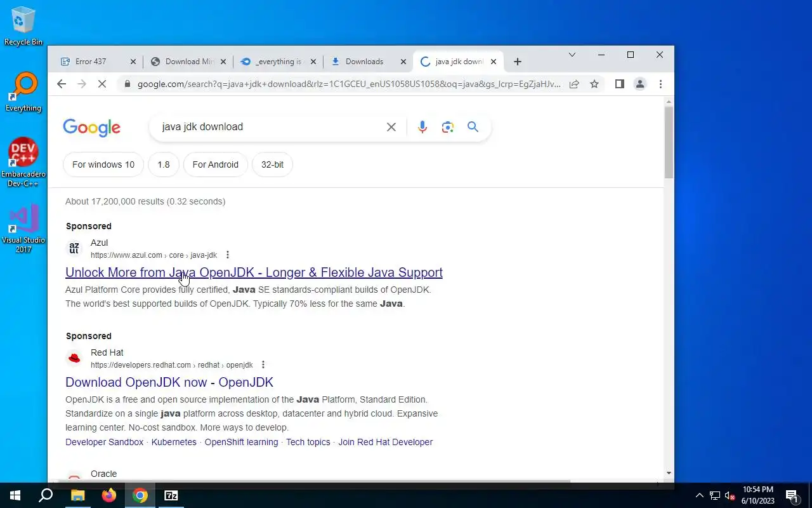Apply the 32-bit search chip
The image size is (812, 508).
pos(272,164)
